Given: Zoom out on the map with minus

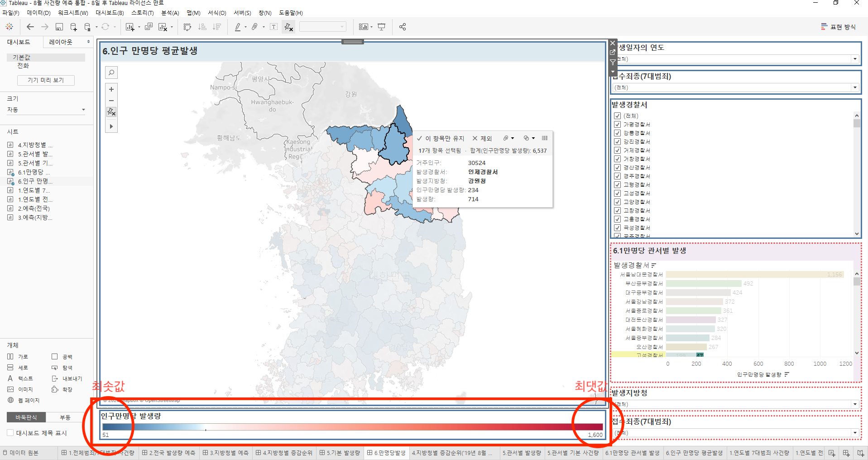Looking at the screenshot, I should click(111, 101).
